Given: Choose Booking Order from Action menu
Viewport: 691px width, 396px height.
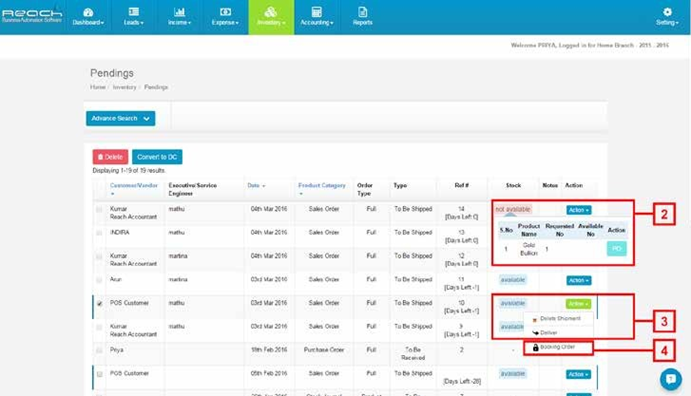Looking at the screenshot, I should (558, 347).
